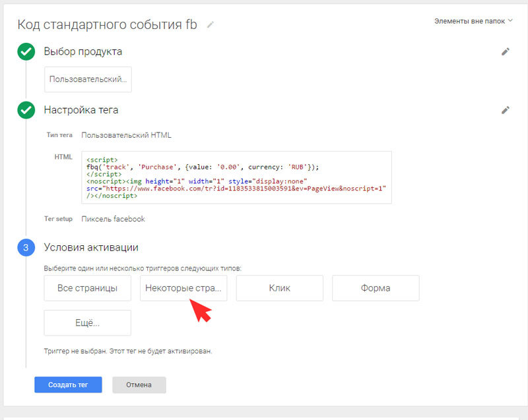Choose the Некоторые стра... trigger
Image resolution: width=528 pixels, height=420 pixels.
tap(183, 288)
